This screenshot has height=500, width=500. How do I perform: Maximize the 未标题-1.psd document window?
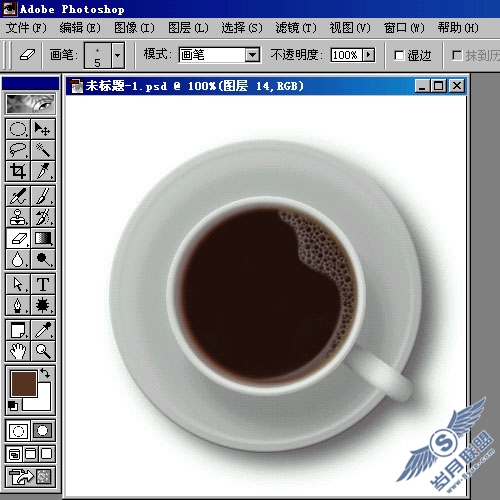coord(439,86)
